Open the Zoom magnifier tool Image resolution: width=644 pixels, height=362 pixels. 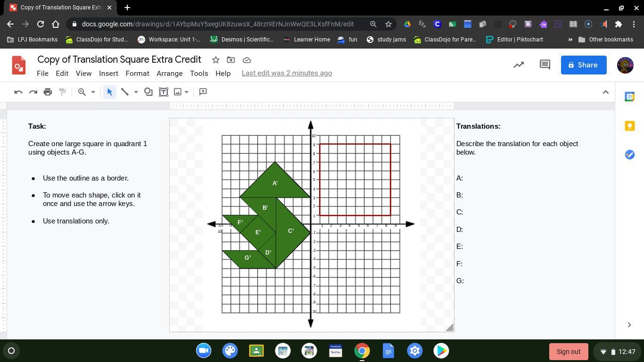tap(82, 92)
